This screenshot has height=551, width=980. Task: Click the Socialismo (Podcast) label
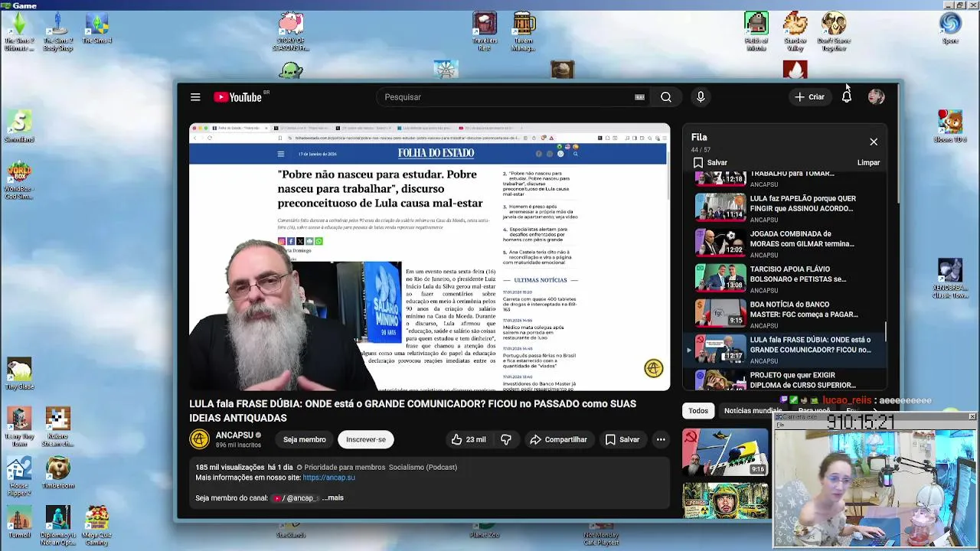click(423, 467)
